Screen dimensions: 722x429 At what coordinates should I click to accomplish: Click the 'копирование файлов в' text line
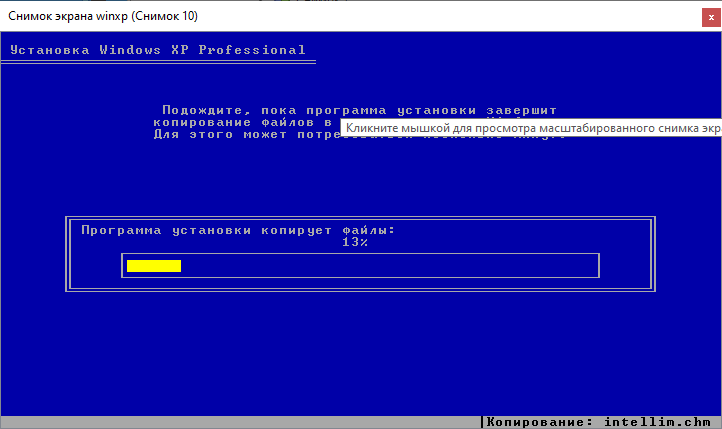(242, 122)
